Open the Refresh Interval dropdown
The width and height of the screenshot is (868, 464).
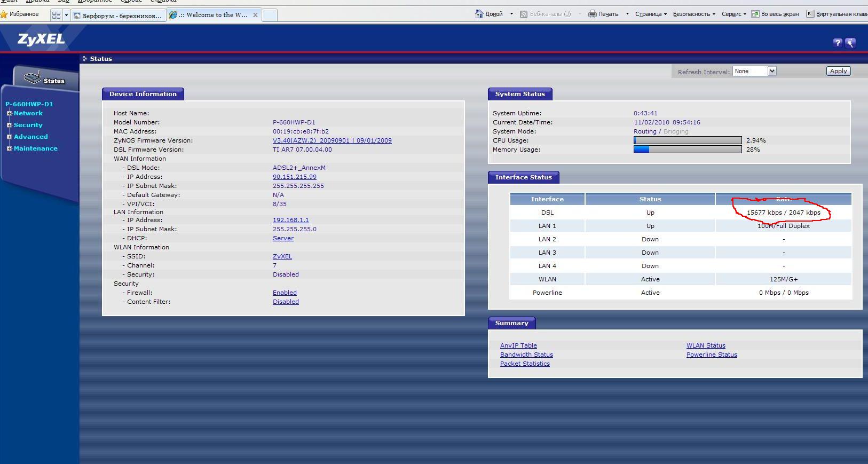tap(771, 71)
